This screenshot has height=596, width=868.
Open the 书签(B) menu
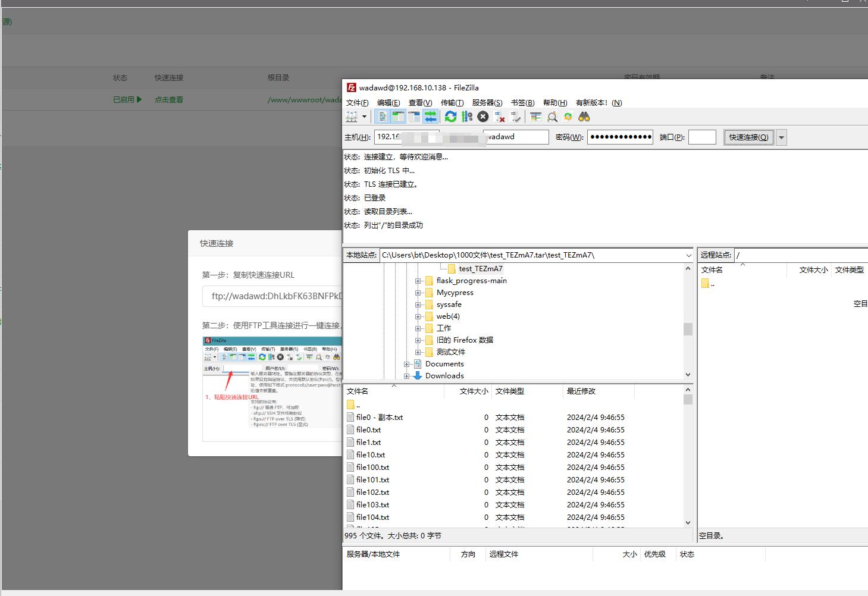point(522,102)
